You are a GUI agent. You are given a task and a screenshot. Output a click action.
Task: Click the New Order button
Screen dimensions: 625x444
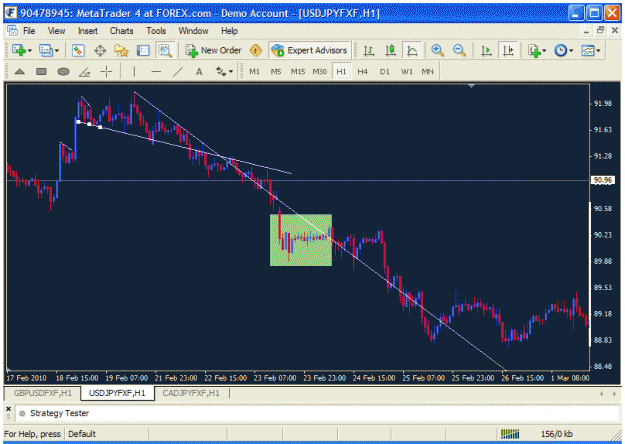point(214,51)
